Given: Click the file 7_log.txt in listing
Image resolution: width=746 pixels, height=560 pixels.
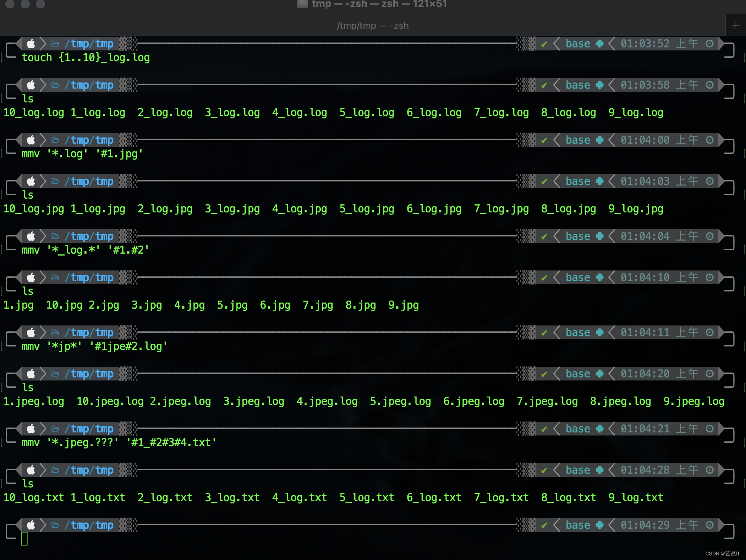Looking at the screenshot, I should pyautogui.click(x=501, y=498).
